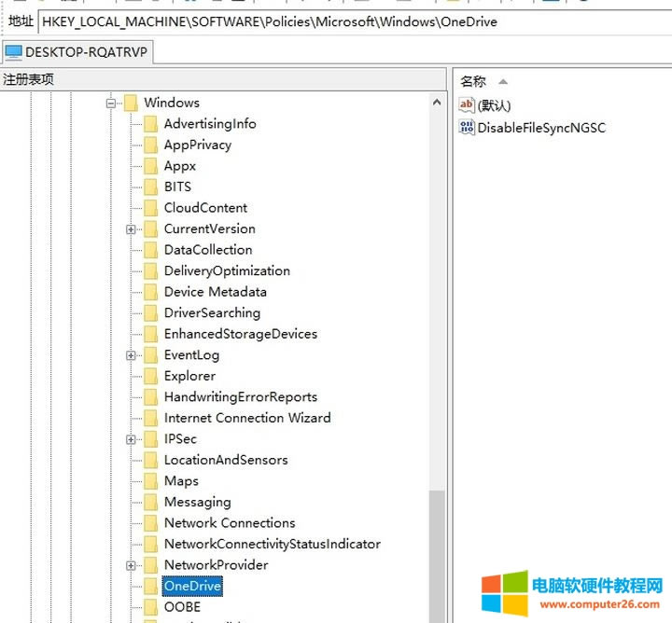
Task: Click the DESKTOP-RQATRVP computer icon
Action: pos(14,52)
